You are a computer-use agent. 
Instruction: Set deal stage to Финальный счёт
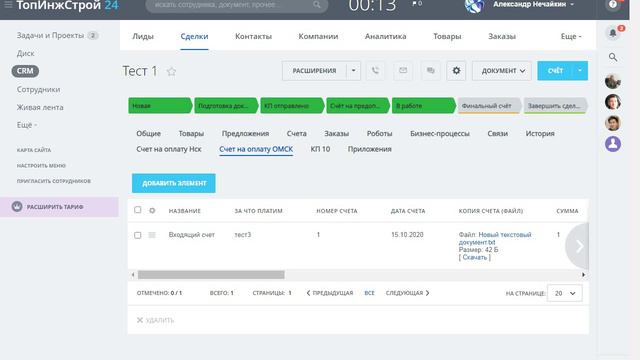[488, 106]
